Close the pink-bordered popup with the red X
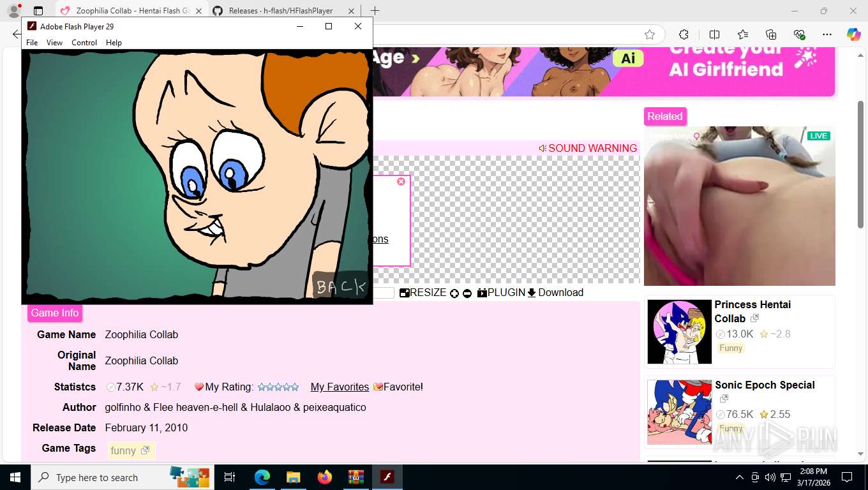868x490 pixels. 401,182
